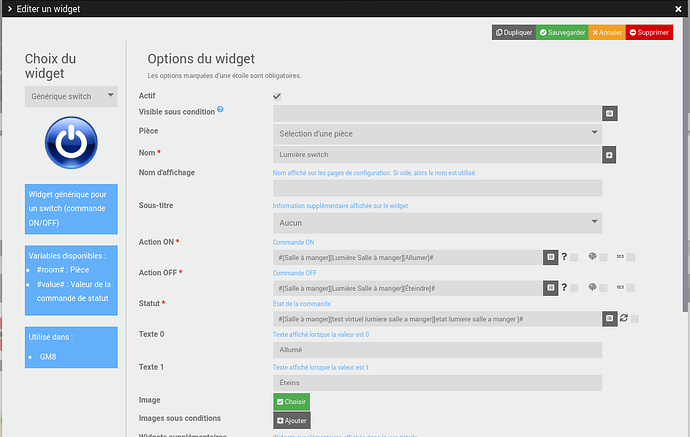The width and height of the screenshot is (690, 437).
Task: Enable 123 password checkbox for Action OFF
Action: [x=631, y=288]
